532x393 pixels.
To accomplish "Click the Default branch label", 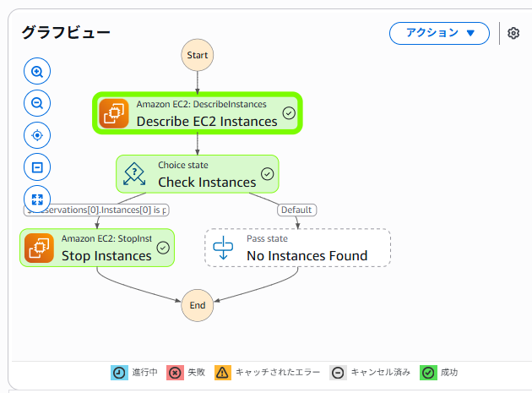I will [296, 210].
